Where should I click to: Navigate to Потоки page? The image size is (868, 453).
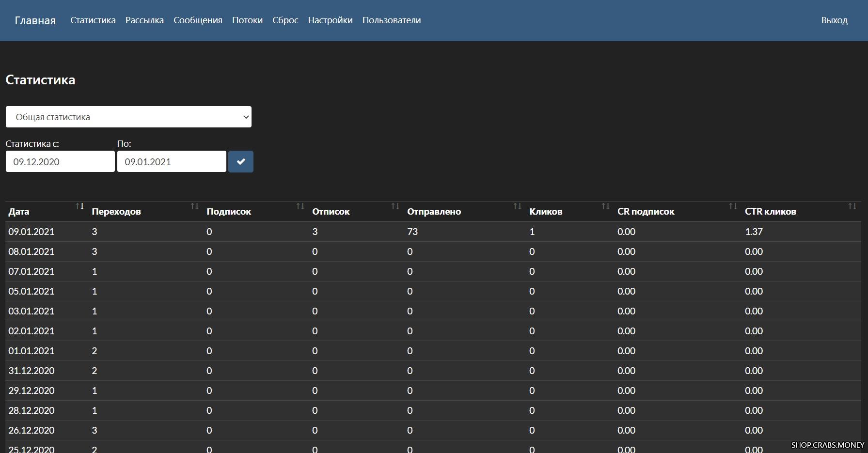(x=247, y=20)
